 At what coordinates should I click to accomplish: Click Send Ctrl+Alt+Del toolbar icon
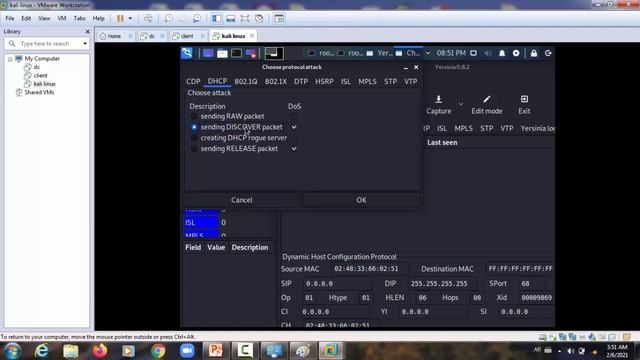click(148, 18)
